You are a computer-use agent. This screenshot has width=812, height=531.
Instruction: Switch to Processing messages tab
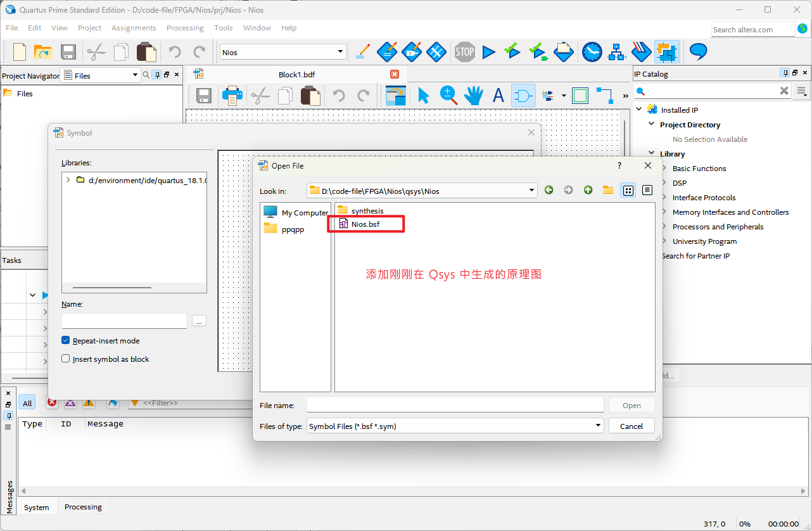tap(83, 507)
